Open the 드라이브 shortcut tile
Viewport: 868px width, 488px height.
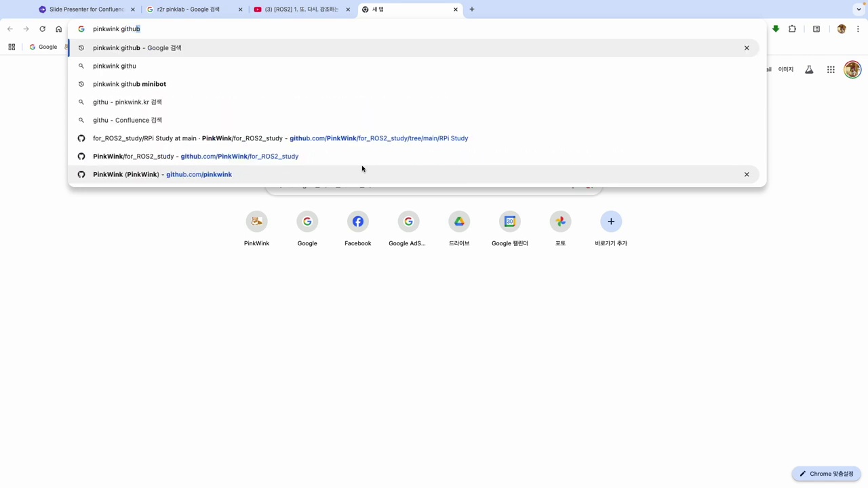(x=459, y=229)
